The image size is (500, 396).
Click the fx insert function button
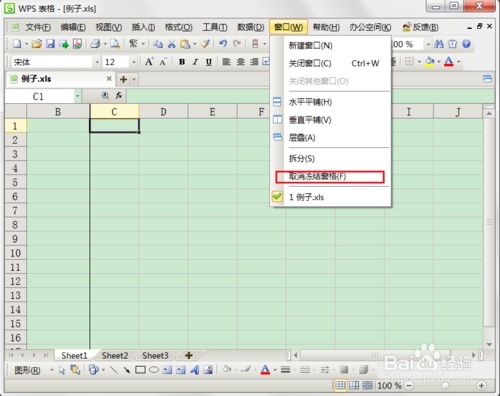[119, 96]
